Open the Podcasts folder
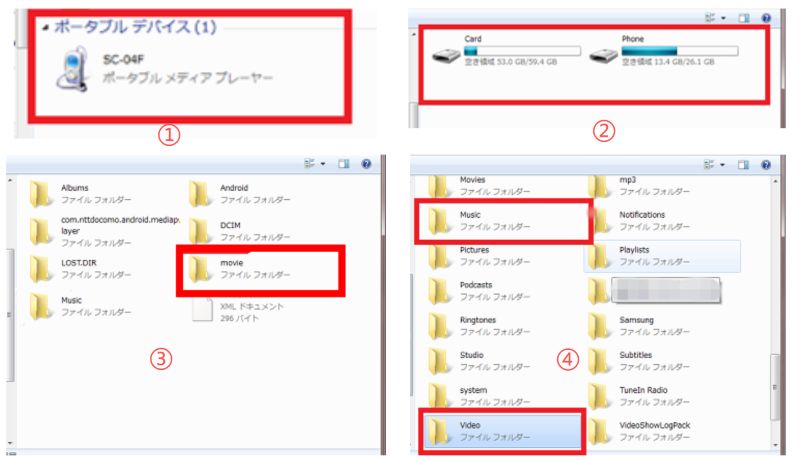The width and height of the screenshot is (800, 460). (x=480, y=291)
